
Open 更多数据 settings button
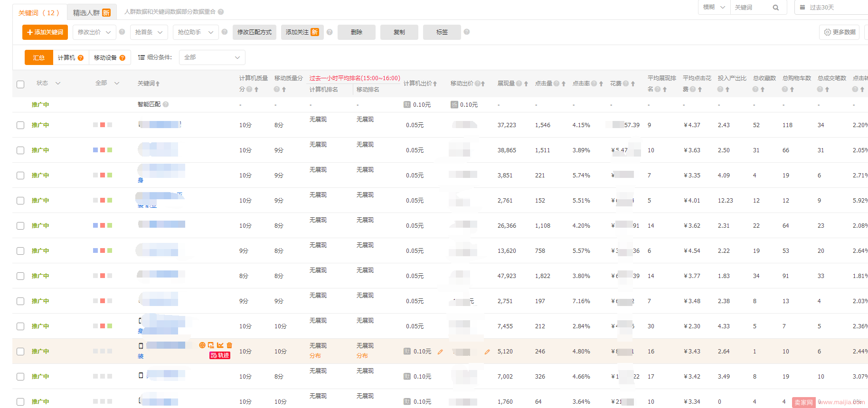[x=840, y=32]
